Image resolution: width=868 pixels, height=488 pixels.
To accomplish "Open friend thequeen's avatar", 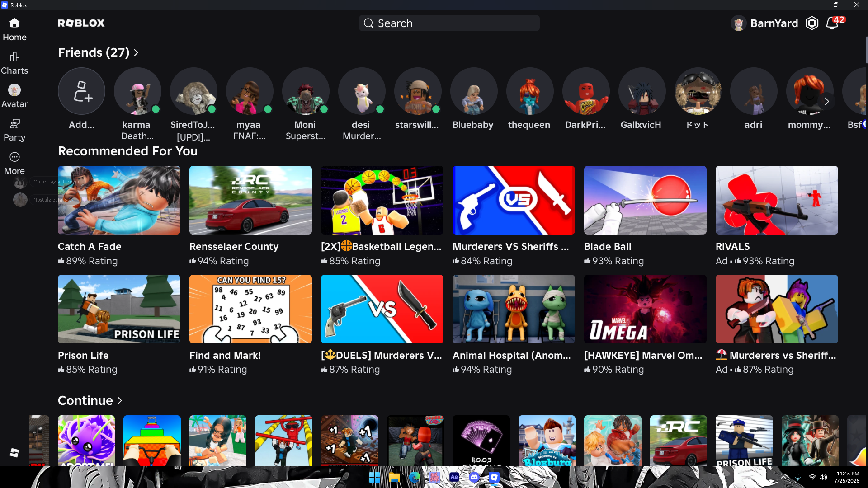I will 530,91.
